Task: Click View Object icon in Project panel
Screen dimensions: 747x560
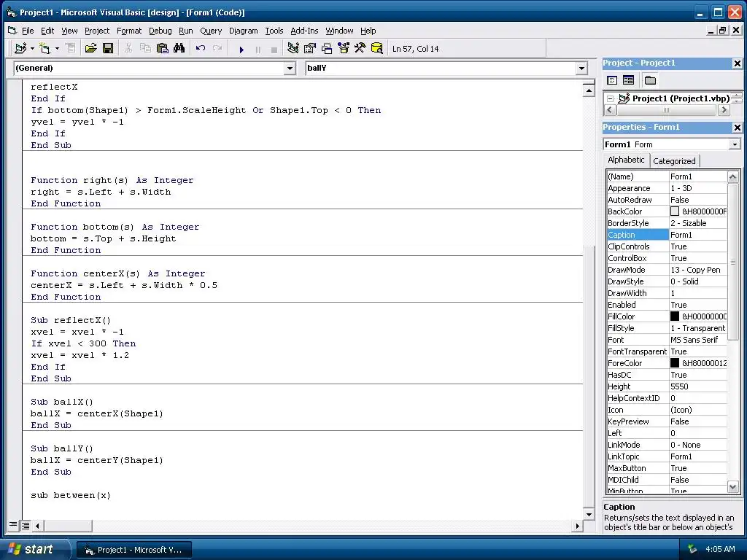Action: [x=628, y=80]
